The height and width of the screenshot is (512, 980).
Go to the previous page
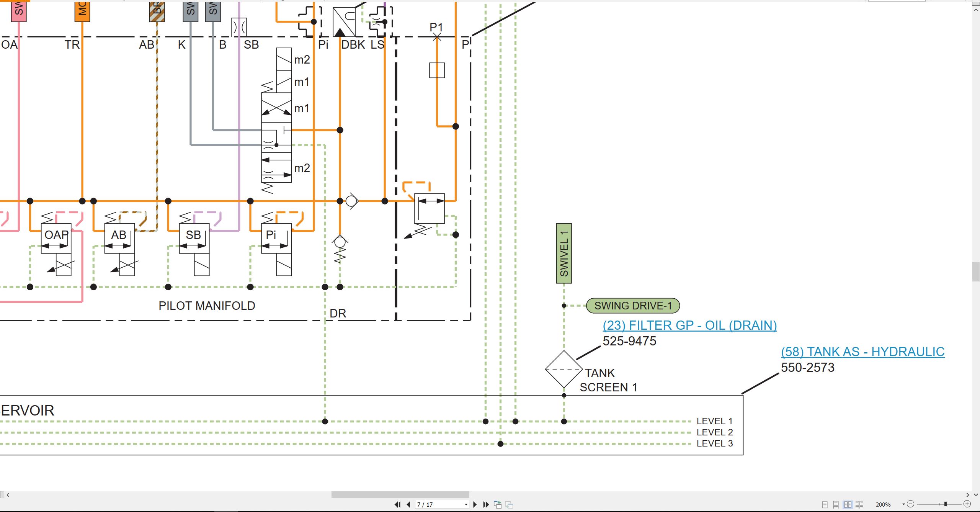click(x=408, y=504)
